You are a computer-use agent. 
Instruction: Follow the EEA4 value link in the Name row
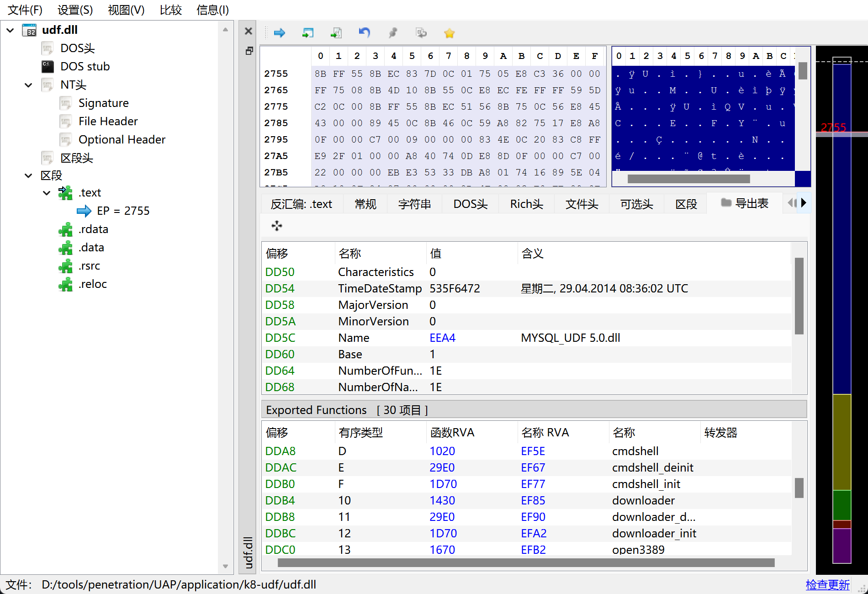pyautogui.click(x=442, y=338)
